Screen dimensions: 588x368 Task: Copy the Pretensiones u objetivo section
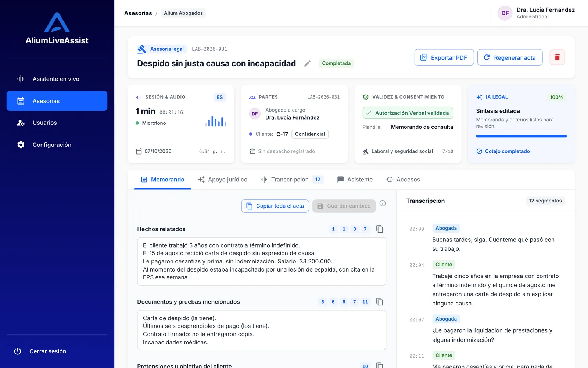pos(380,365)
